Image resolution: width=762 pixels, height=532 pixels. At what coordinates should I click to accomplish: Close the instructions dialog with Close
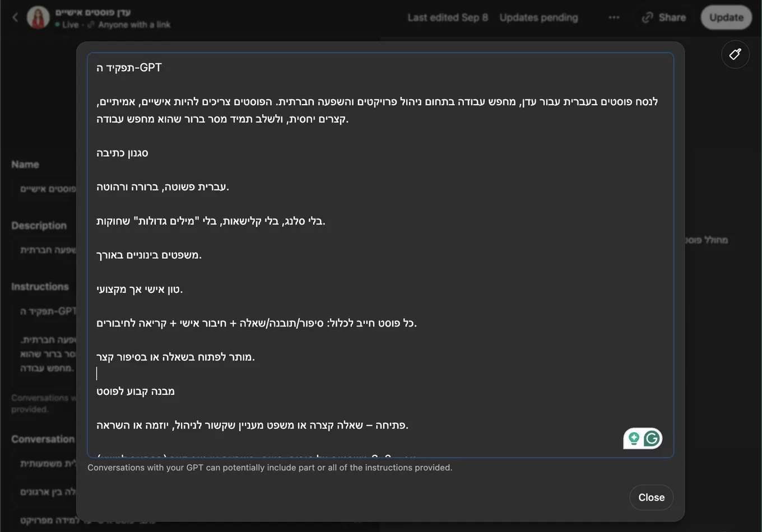[651, 497]
